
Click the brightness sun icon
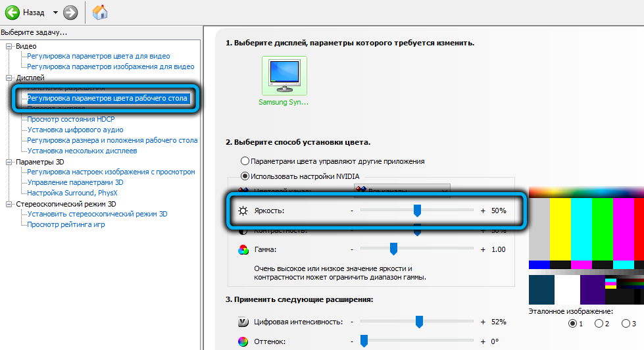coord(243,211)
